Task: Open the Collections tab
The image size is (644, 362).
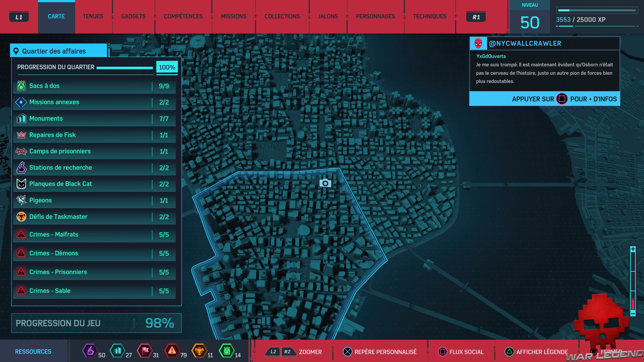Action: tap(282, 16)
